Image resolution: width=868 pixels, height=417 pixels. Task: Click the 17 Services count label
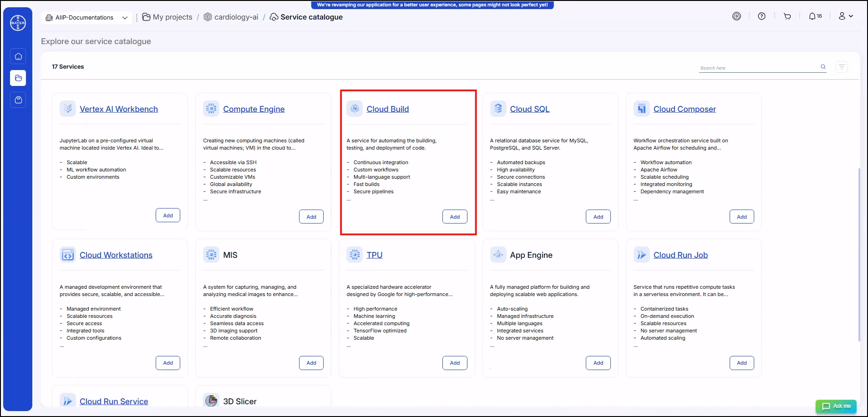click(x=68, y=66)
